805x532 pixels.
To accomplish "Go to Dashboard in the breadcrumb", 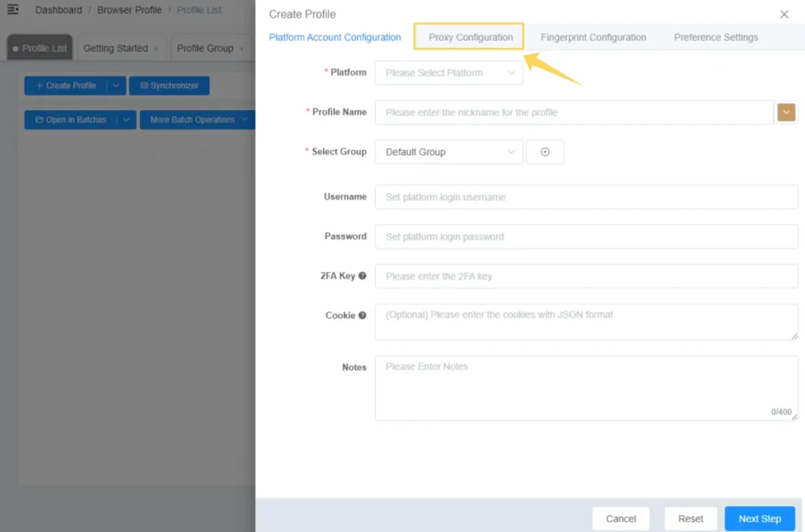I will coord(58,9).
